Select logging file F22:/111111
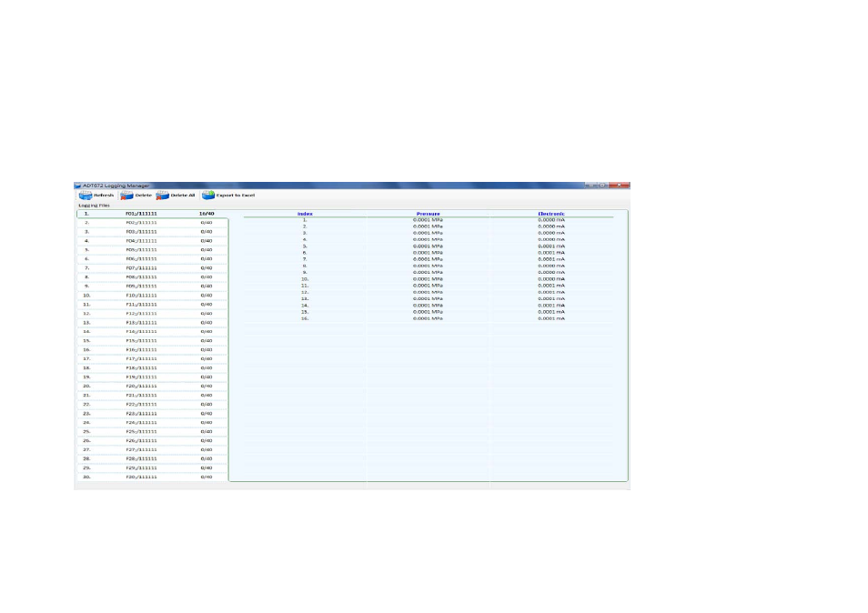868x613 pixels. (x=152, y=404)
